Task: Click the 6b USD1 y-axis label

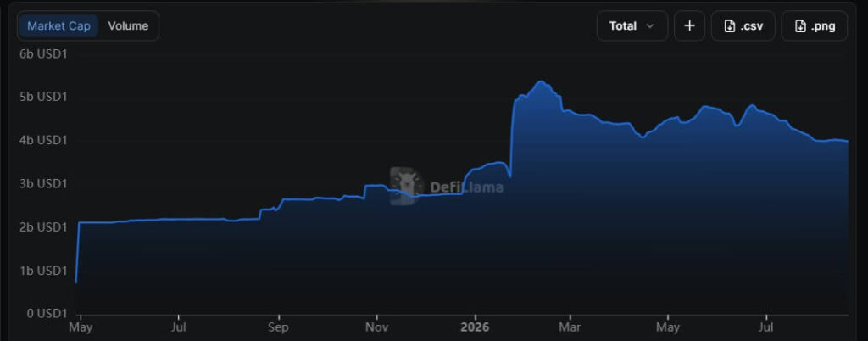Action: click(x=43, y=53)
